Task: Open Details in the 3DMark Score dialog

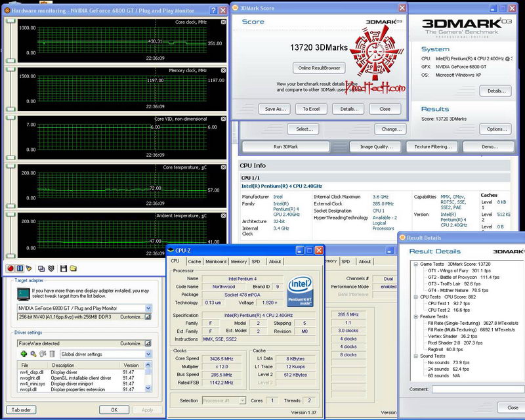Action: click(349, 109)
